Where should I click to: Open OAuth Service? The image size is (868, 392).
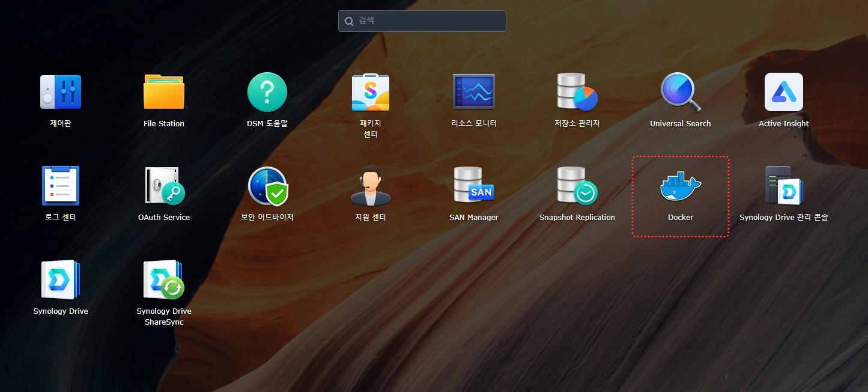(x=163, y=185)
